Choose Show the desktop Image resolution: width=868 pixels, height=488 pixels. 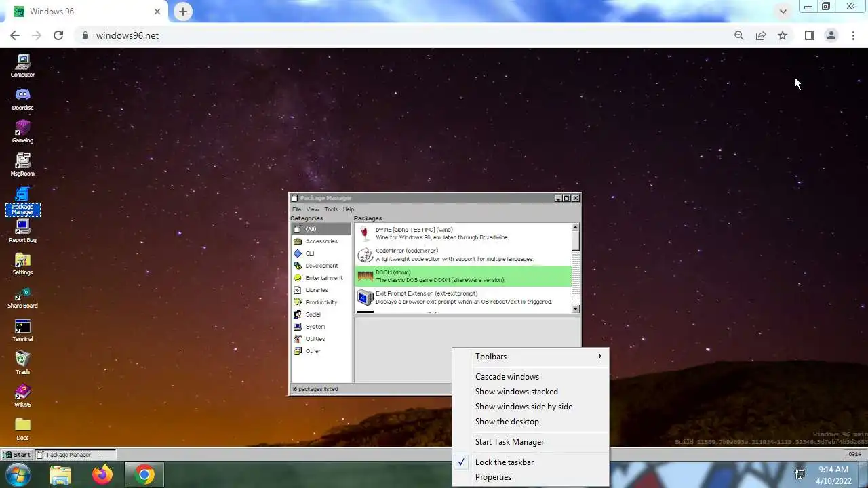(x=530, y=422)
